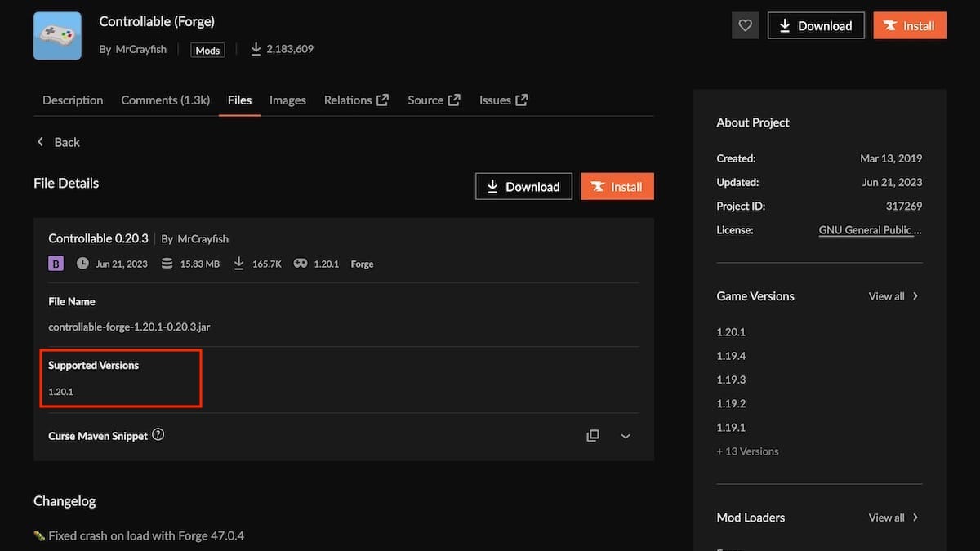Click the Project ID 317269

pyautogui.click(x=903, y=207)
